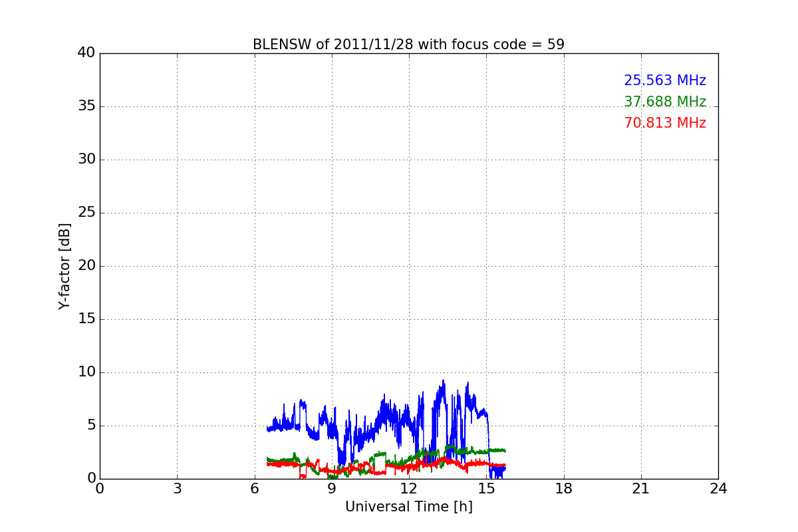Click the y-axis tick label '40'
This screenshot has width=798, height=532.
86,53
